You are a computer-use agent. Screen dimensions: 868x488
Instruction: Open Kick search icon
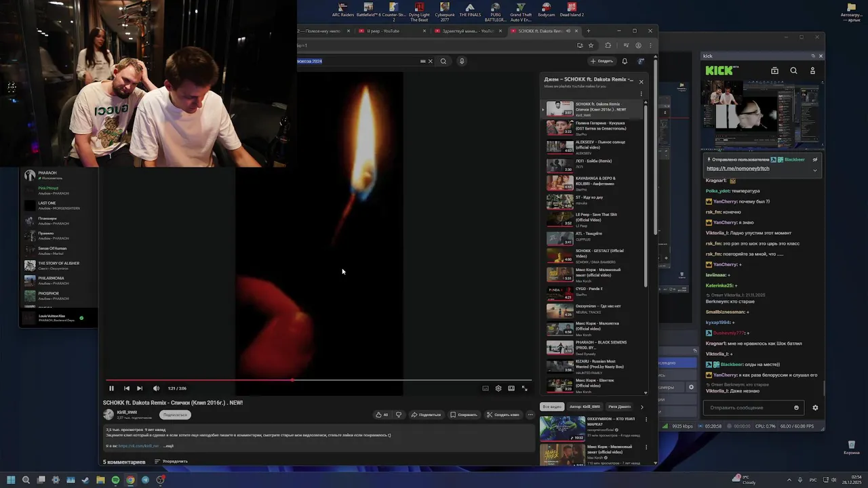pos(793,70)
